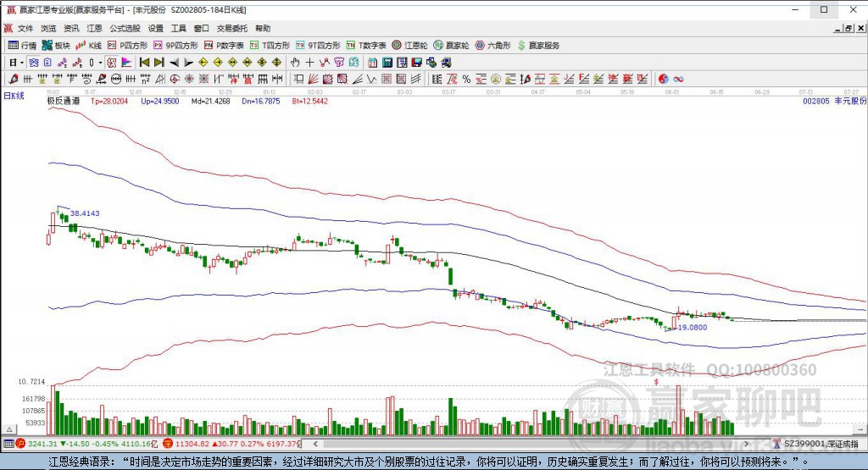
Task: Select the red pencil drawing tool
Action: 14,79
